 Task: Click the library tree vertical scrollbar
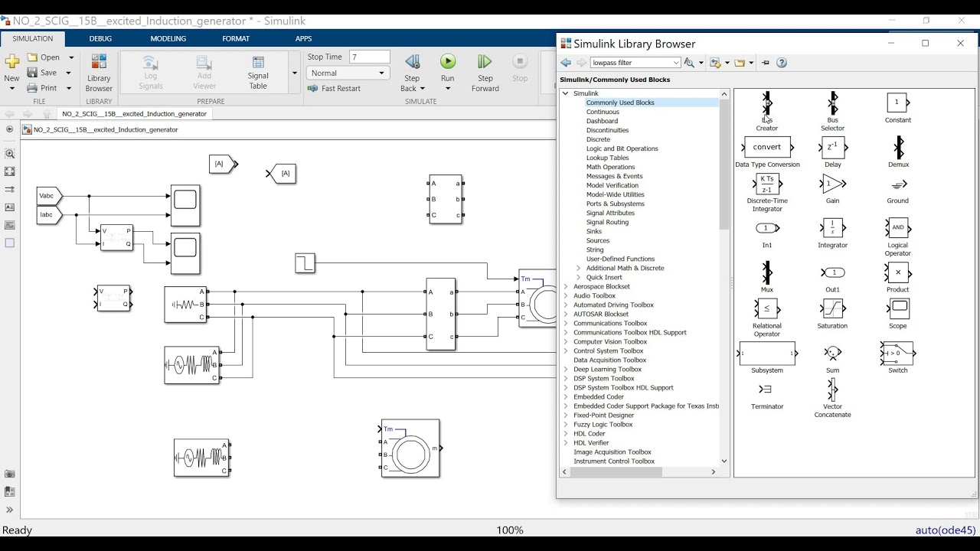(724, 165)
